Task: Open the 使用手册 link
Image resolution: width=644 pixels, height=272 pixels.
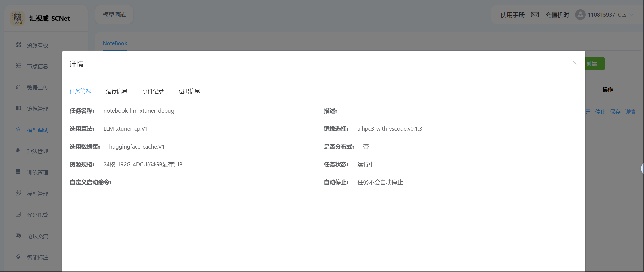Action: point(512,15)
